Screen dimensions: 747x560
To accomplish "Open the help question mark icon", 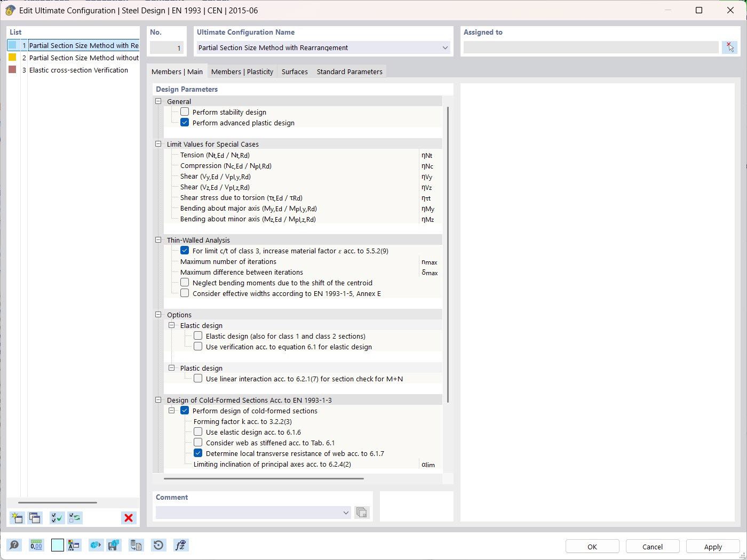I will point(14,545).
